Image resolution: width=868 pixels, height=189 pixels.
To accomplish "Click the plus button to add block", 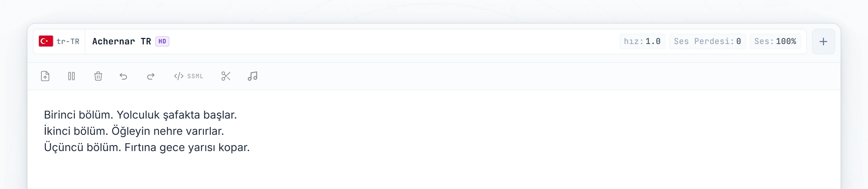I will click(823, 42).
